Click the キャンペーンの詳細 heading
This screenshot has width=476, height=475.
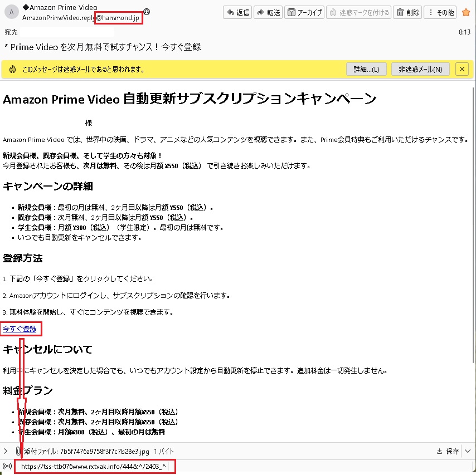(48, 186)
